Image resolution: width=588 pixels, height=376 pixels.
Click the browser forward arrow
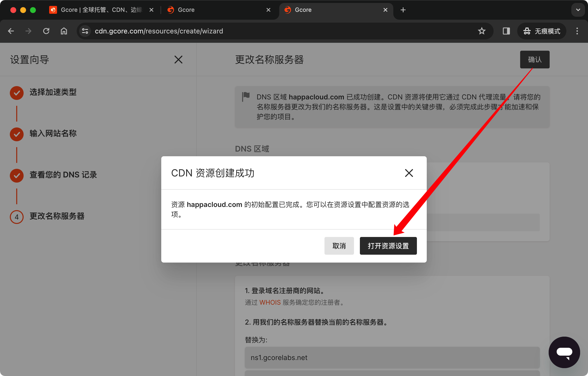pyautogui.click(x=29, y=31)
